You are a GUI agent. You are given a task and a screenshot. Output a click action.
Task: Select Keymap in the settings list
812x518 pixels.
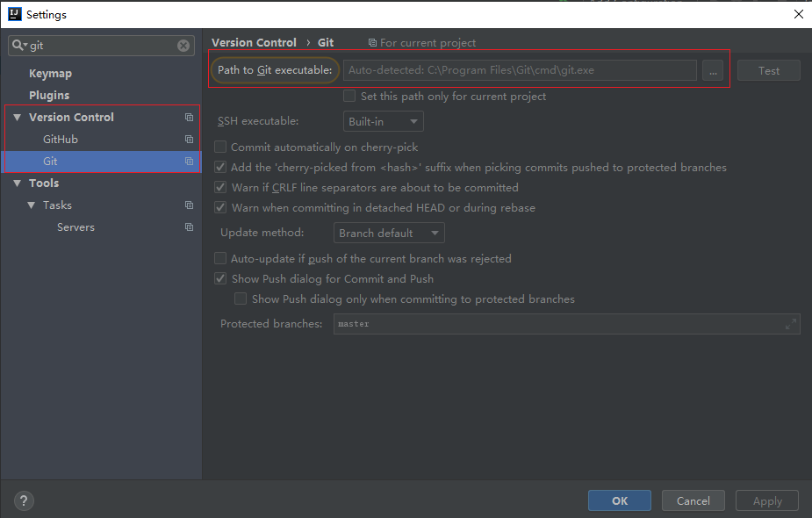coord(50,74)
